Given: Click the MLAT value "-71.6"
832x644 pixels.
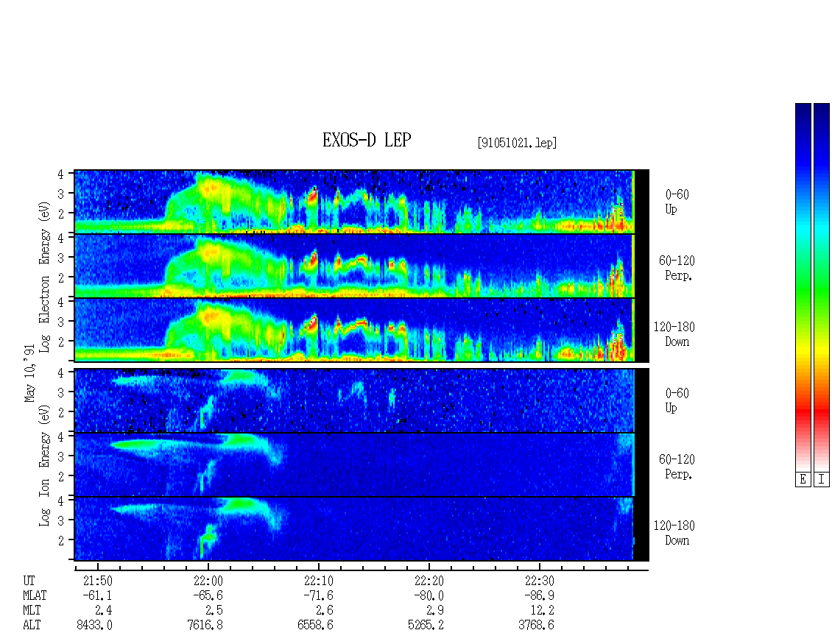Looking at the screenshot, I should pos(318,595).
